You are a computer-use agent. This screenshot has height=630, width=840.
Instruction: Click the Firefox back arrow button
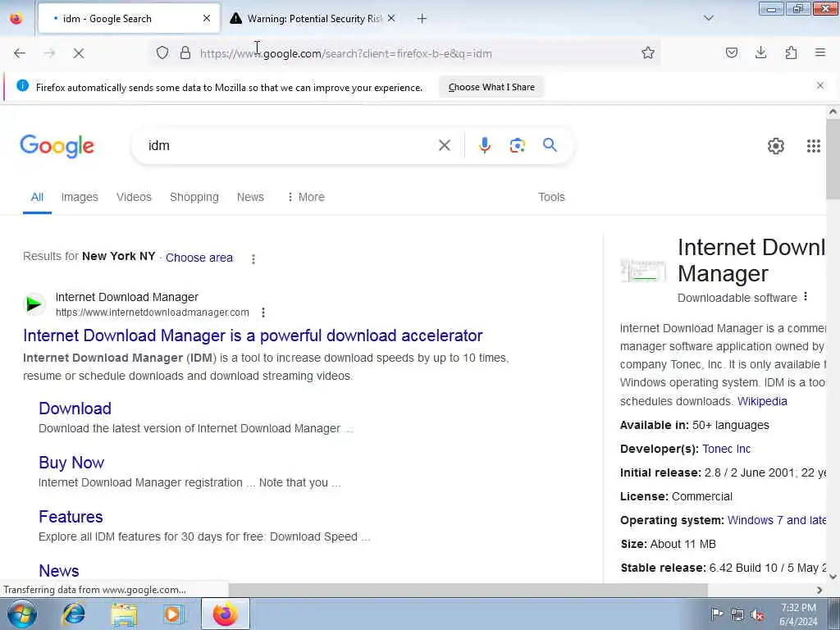(20, 53)
